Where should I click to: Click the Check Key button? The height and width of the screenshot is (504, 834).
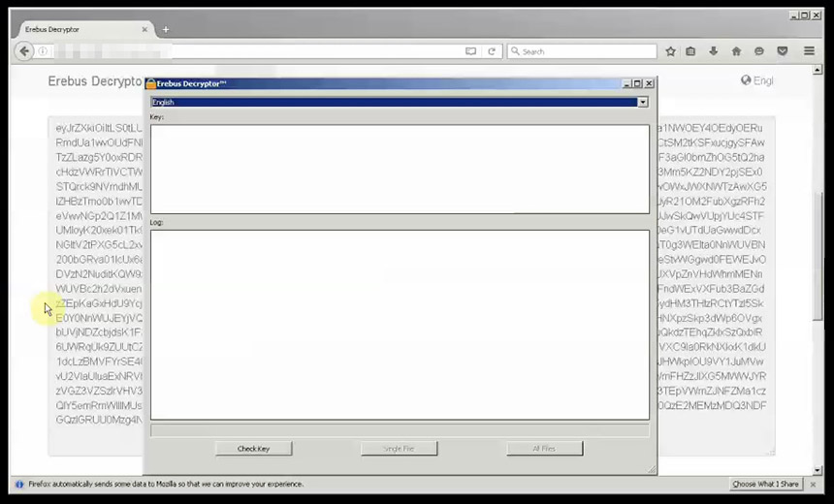tap(254, 449)
